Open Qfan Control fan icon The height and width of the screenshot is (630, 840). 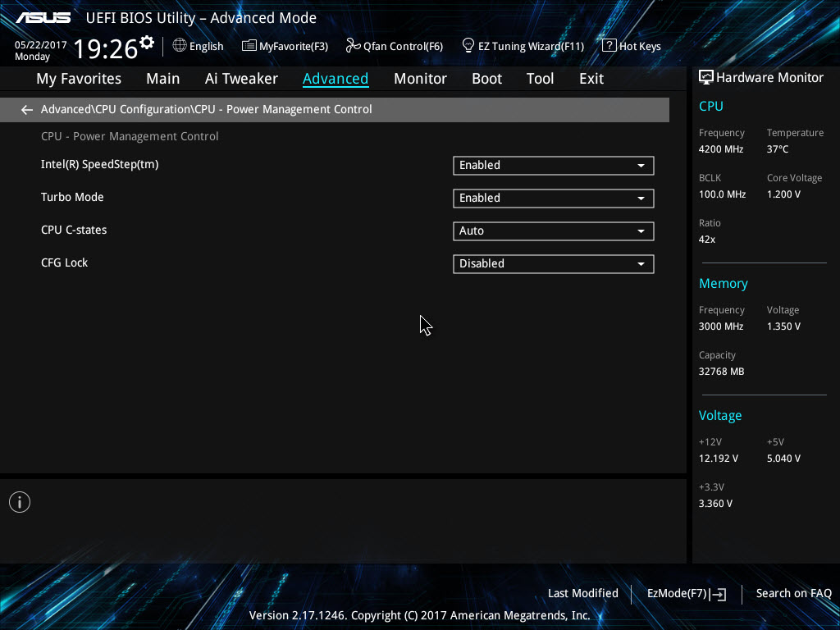pos(353,46)
